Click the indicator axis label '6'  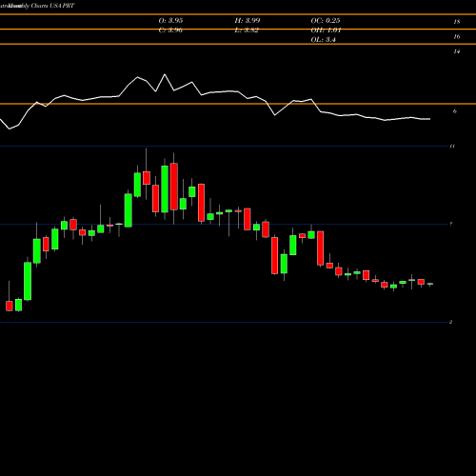point(455,111)
